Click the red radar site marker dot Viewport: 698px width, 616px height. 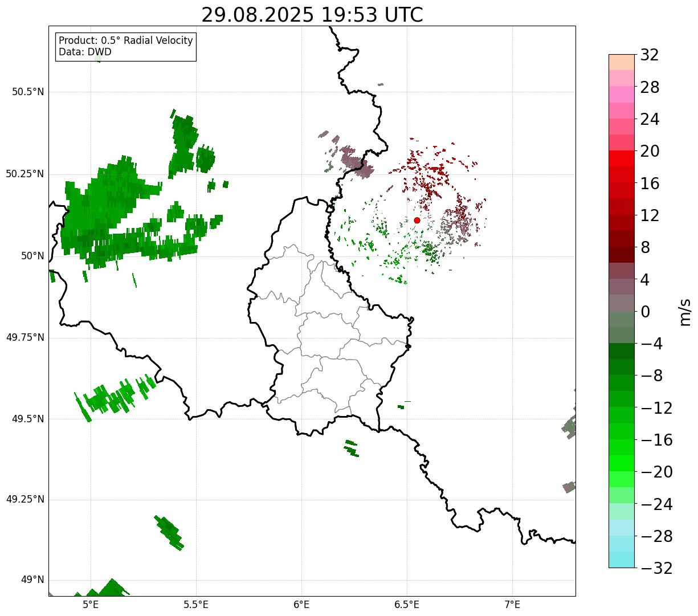[417, 220]
